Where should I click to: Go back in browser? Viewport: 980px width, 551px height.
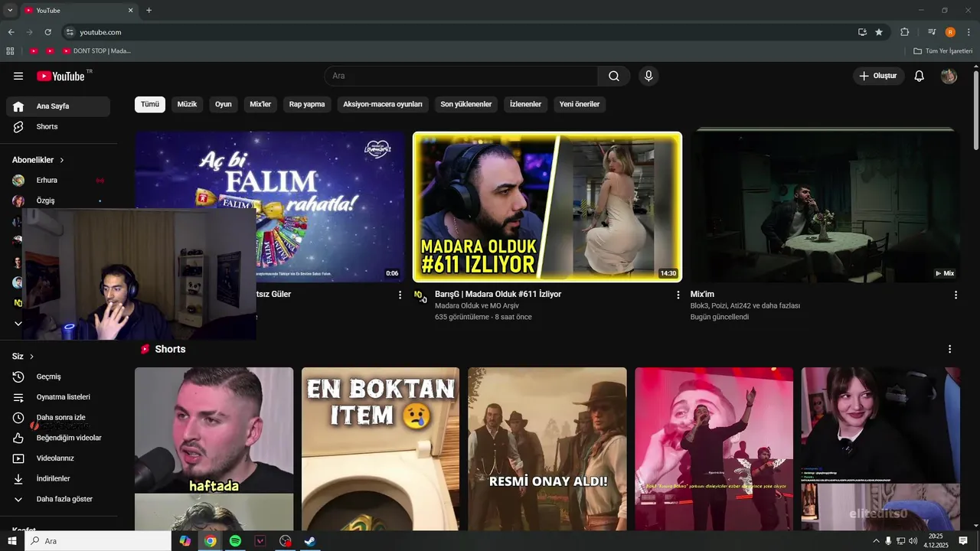tap(11, 32)
